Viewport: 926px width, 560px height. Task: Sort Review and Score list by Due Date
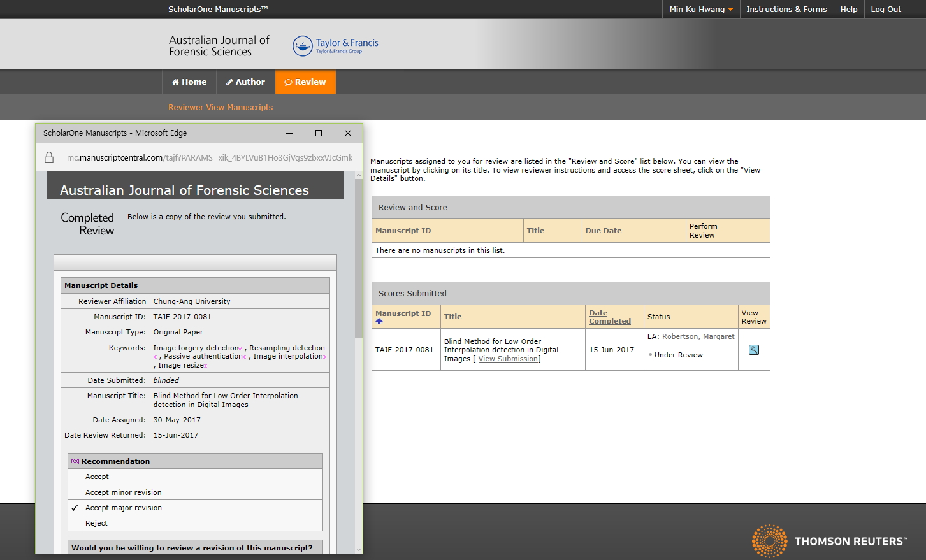coord(604,231)
